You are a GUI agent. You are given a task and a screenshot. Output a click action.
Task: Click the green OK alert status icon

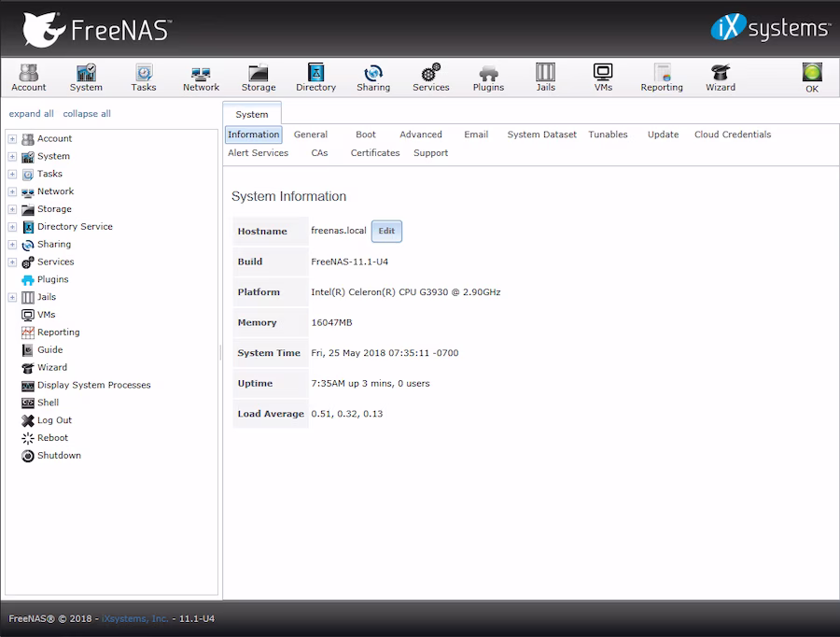point(812,73)
